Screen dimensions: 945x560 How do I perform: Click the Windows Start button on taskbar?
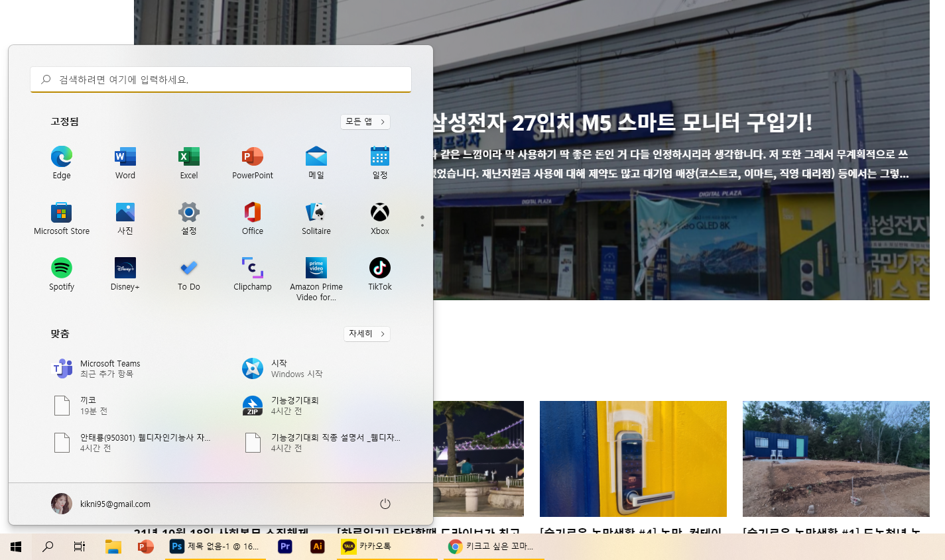pyautogui.click(x=16, y=547)
